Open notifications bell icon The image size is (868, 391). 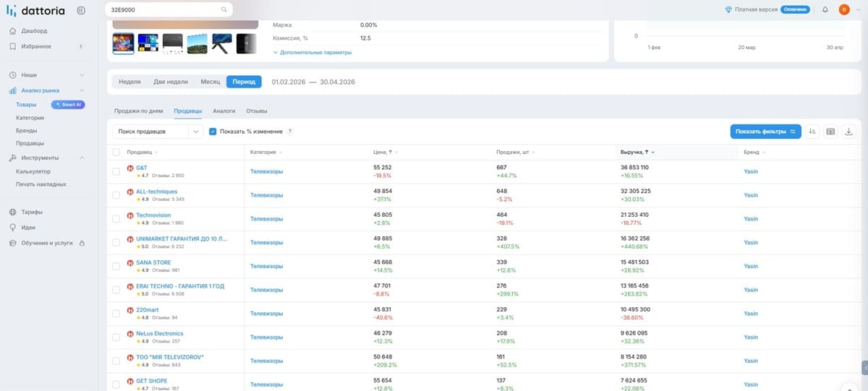pos(825,9)
